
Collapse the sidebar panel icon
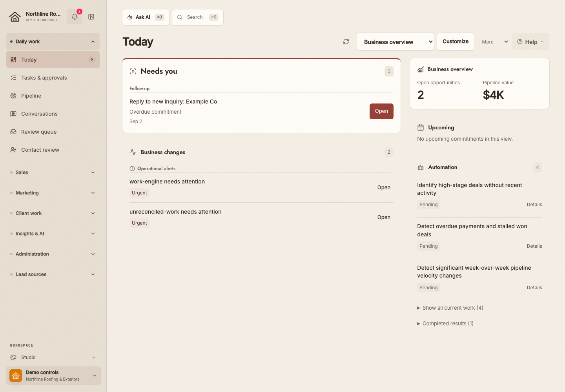tap(91, 16)
